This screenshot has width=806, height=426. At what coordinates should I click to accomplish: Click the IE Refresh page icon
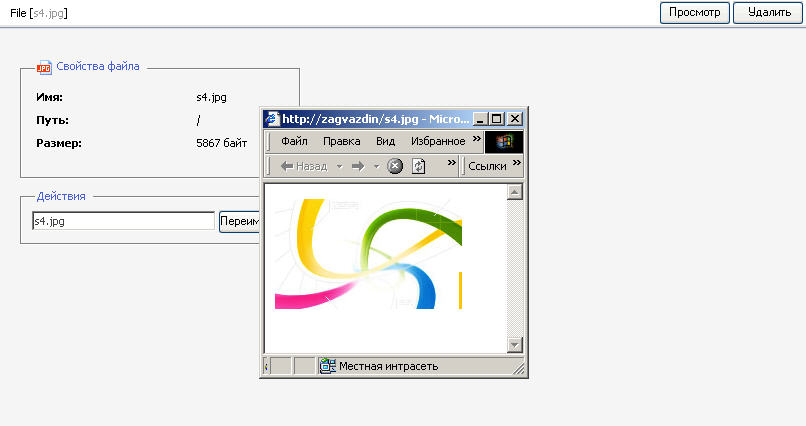click(x=419, y=166)
